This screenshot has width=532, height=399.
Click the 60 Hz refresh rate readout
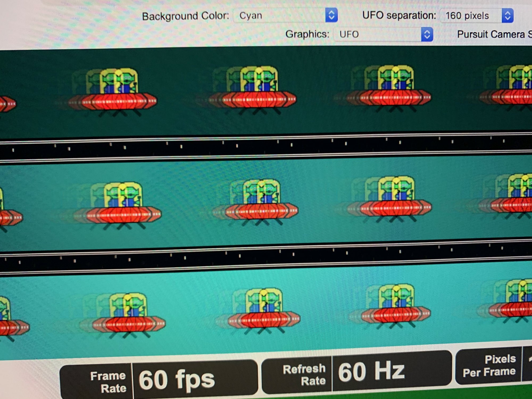(372, 372)
